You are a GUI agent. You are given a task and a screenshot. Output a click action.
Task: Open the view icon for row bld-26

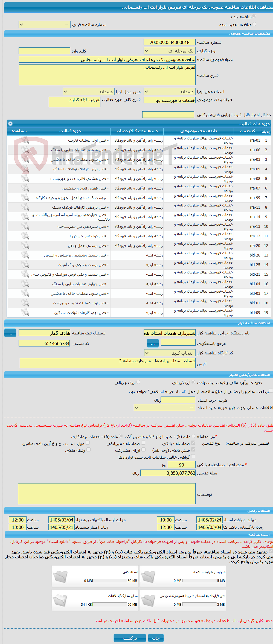25,255
